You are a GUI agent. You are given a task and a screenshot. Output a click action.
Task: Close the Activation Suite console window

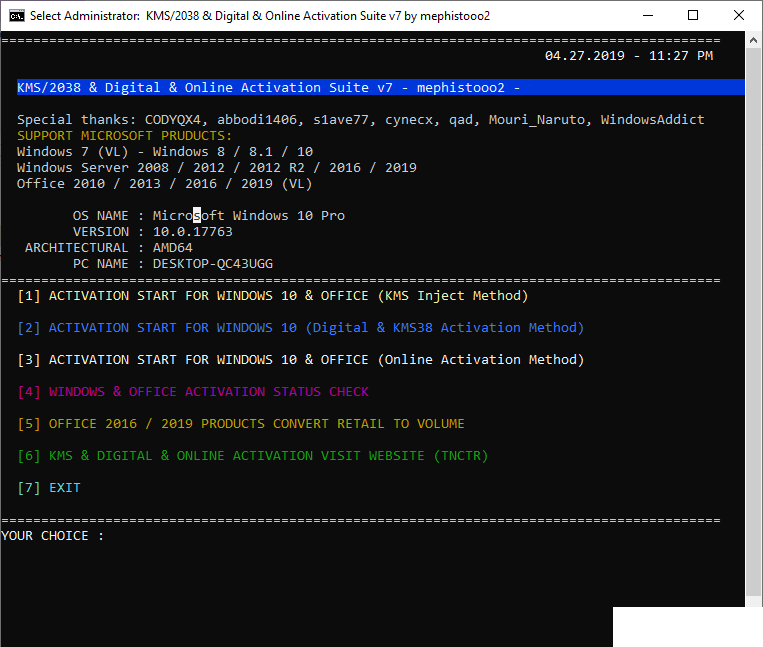click(x=739, y=16)
